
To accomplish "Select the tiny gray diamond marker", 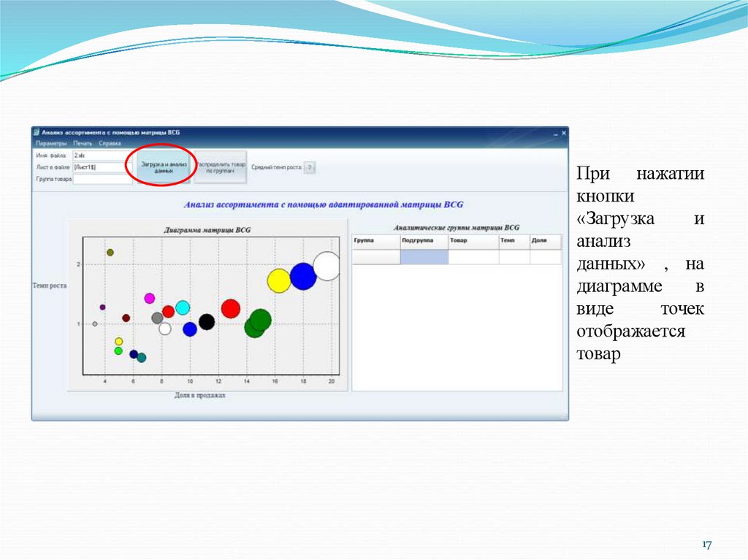I will pos(95,324).
